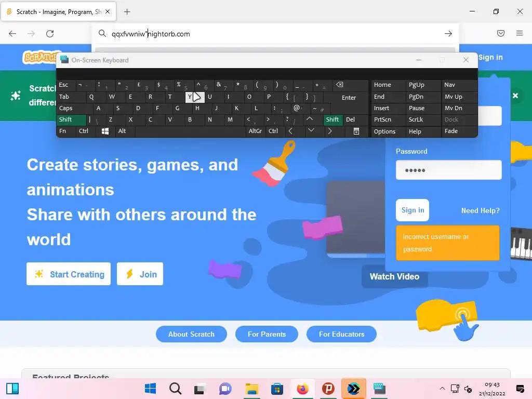Toggle the right Shift key
The width and height of the screenshot is (532, 399).
[333, 119]
